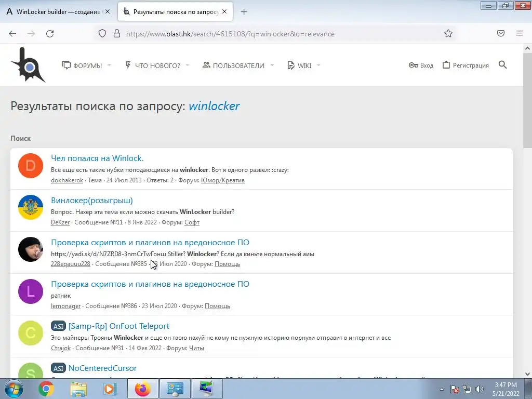This screenshot has width=532, height=399.
Task: Open Control Panel taskbar item
Action: coord(175,389)
